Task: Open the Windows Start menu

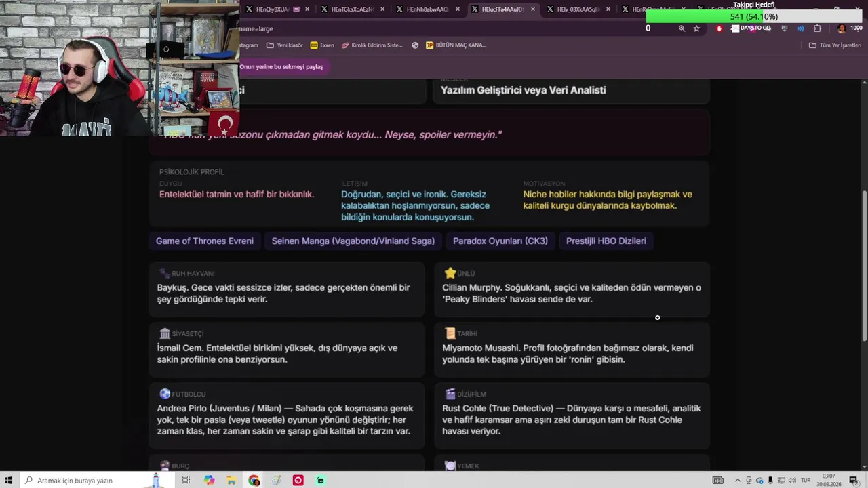Action: (x=9, y=481)
